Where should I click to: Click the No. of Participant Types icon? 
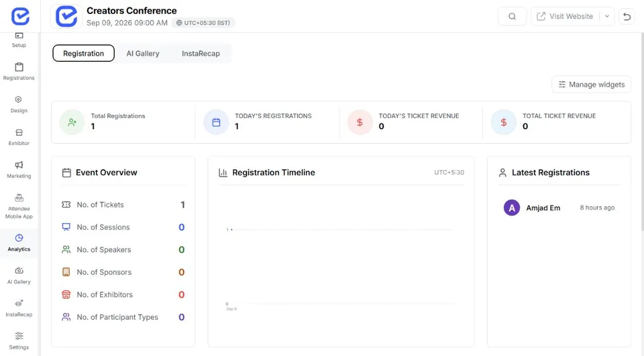pos(66,317)
